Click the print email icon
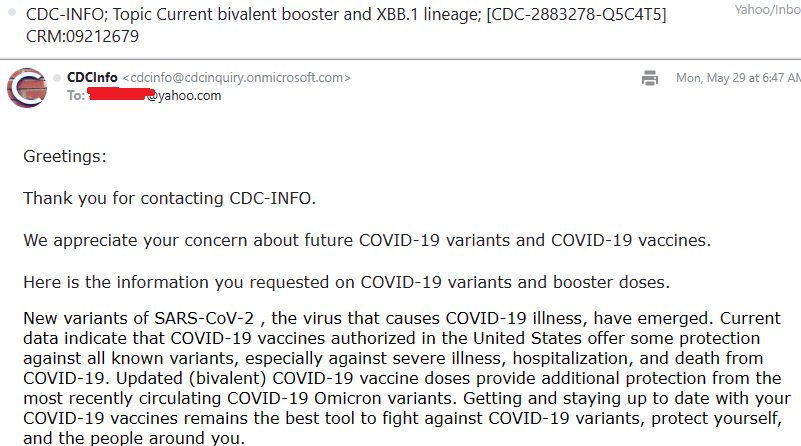Viewport: 801px width, 446px height. [650, 78]
